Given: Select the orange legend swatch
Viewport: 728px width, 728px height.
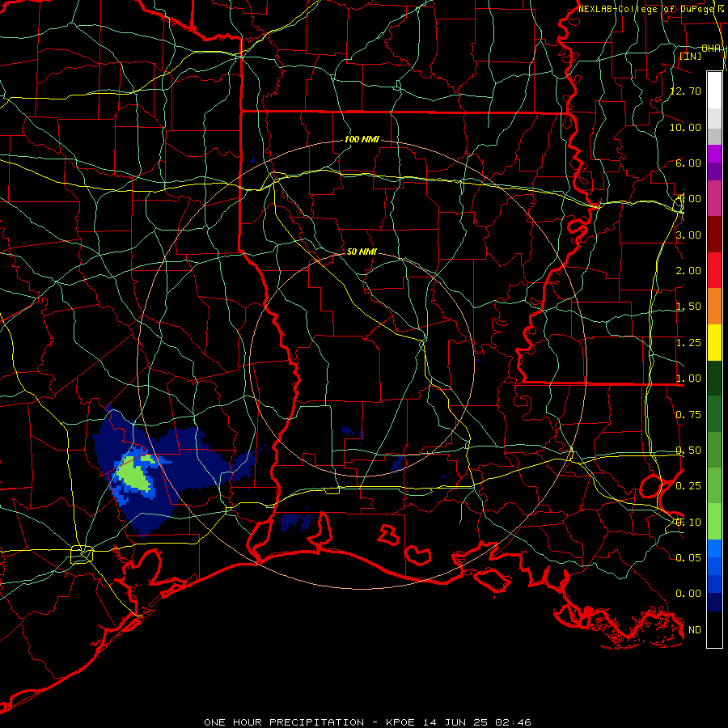Looking at the screenshot, I should [714, 307].
